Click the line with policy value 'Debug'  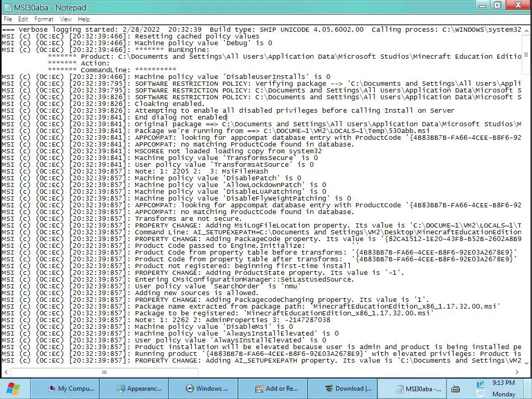(137, 43)
